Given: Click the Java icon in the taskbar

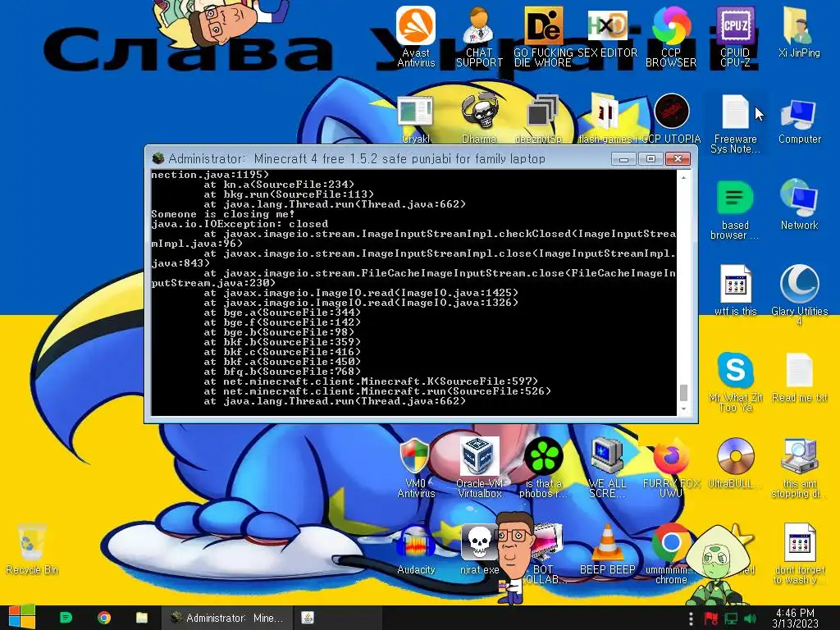Looking at the screenshot, I should [x=308, y=618].
